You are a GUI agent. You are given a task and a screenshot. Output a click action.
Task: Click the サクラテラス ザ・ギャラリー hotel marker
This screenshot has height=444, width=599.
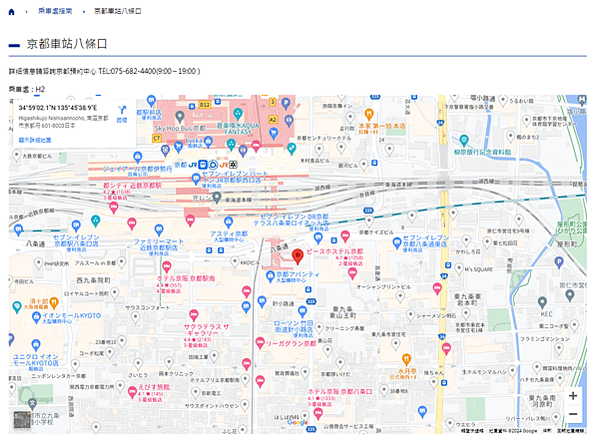[194, 315]
